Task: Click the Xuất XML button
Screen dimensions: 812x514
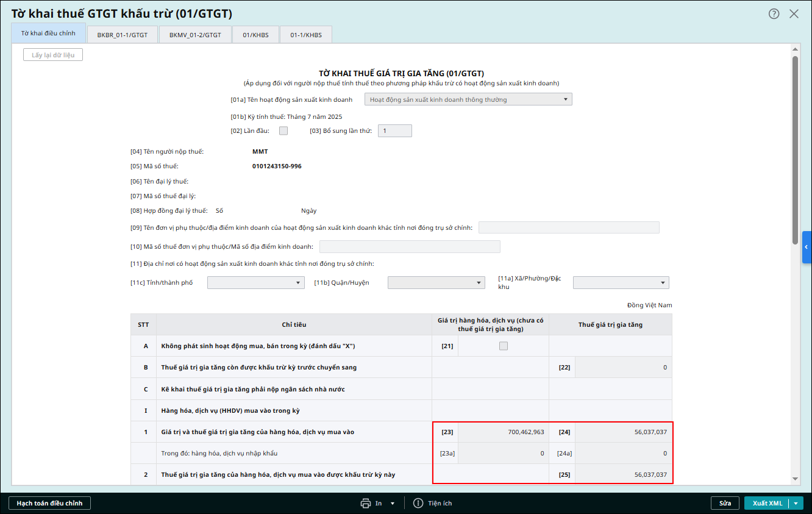Action: (x=767, y=503)
